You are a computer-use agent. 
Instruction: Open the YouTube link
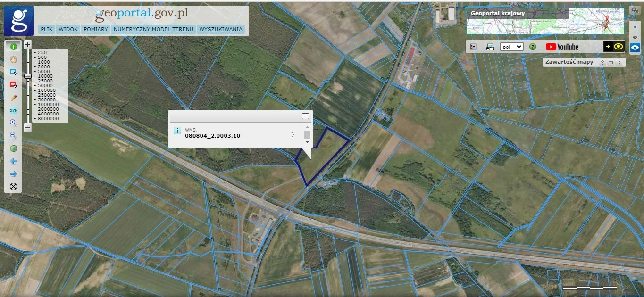point(562,47)
